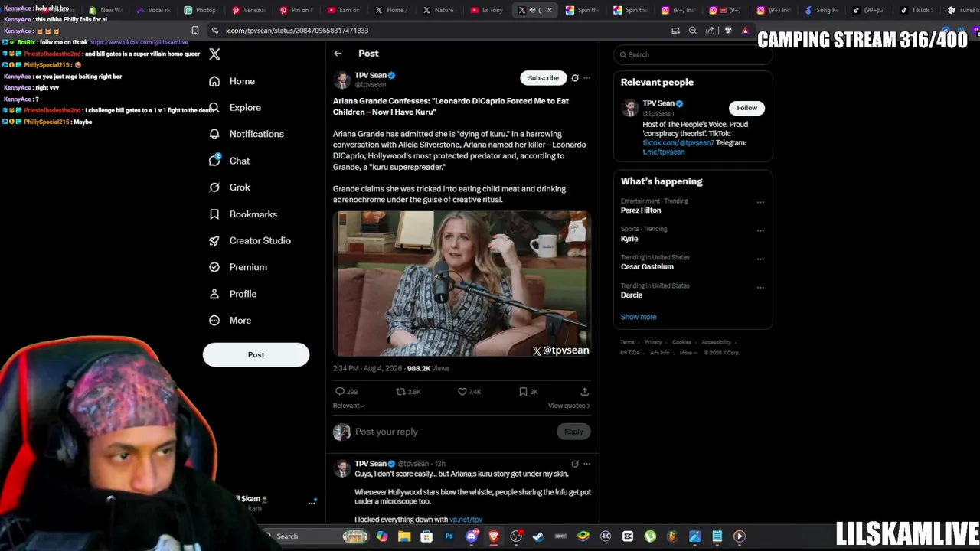
Task: Open more options for Darcie trend
Action: pyautogui.click(x=760, y=288)
